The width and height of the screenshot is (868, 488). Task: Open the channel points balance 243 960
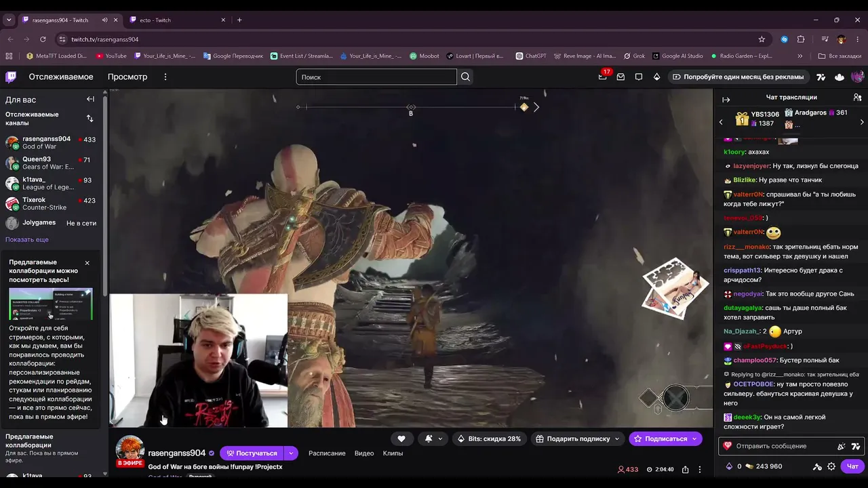[x=763, y=466]
